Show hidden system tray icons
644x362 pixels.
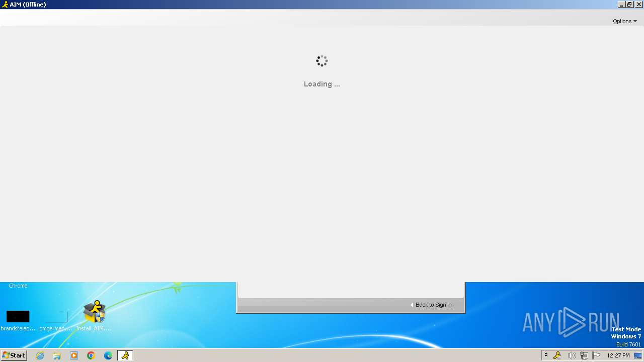pyautogui.click(x=546, y=355)
